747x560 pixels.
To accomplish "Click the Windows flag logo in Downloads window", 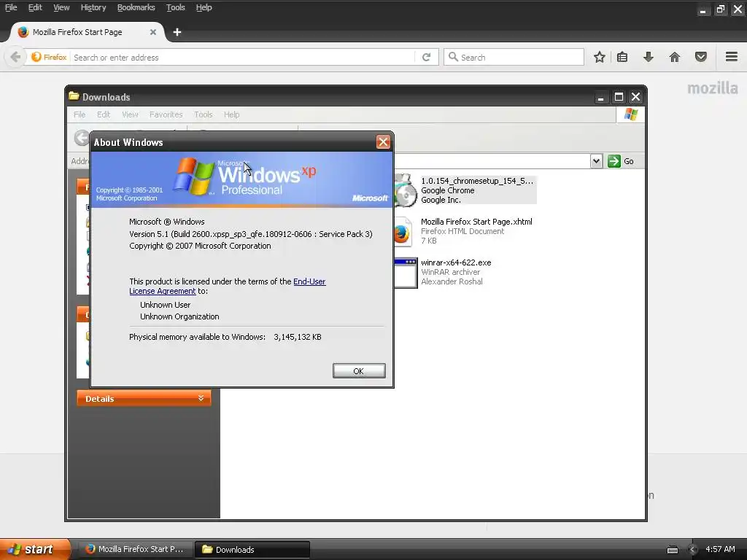I will [631, 114].
